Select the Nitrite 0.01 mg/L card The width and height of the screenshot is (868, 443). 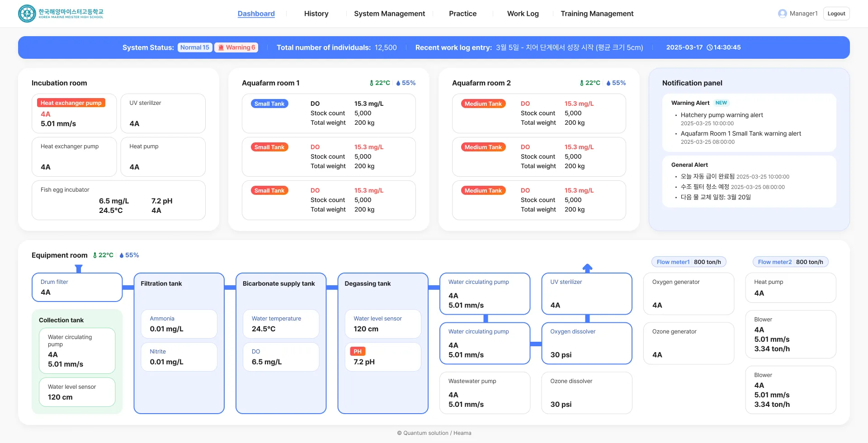[179, 357]
